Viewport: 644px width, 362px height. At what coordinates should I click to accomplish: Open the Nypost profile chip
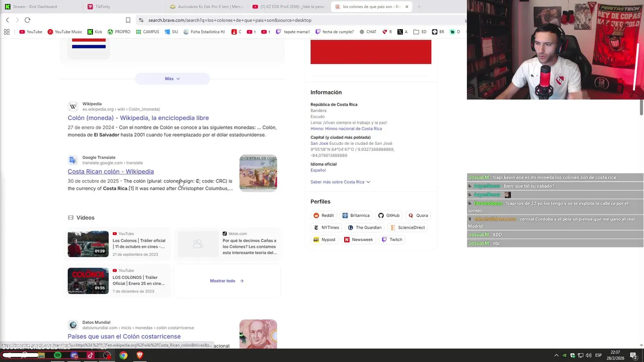point(324,239)
